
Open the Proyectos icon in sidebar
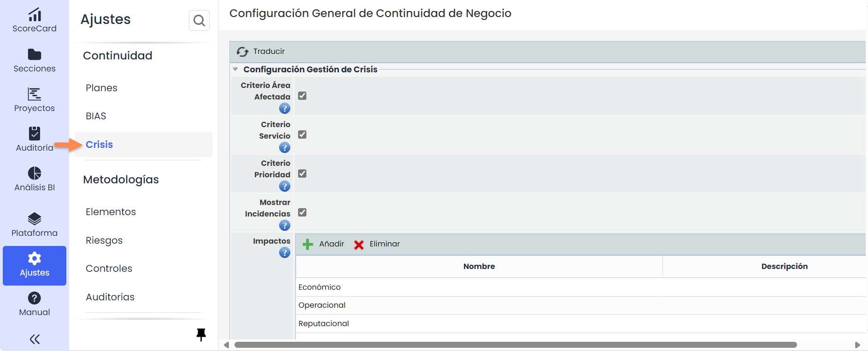[35, 94]
